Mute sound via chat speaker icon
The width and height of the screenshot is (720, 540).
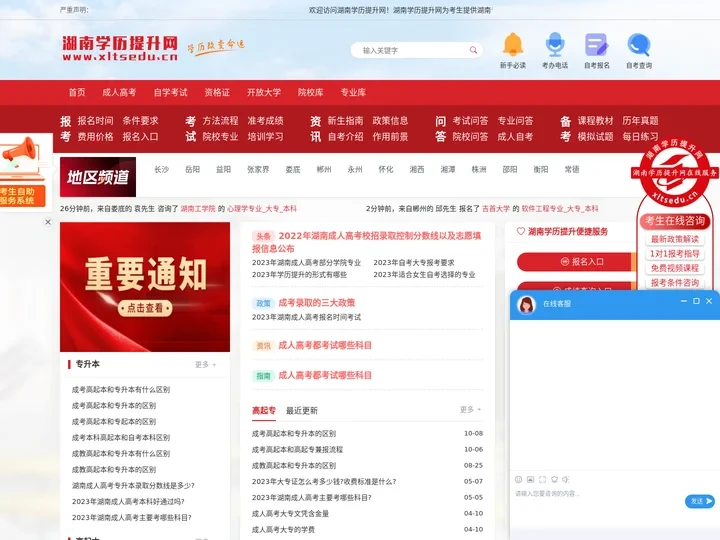click(566, 479)
